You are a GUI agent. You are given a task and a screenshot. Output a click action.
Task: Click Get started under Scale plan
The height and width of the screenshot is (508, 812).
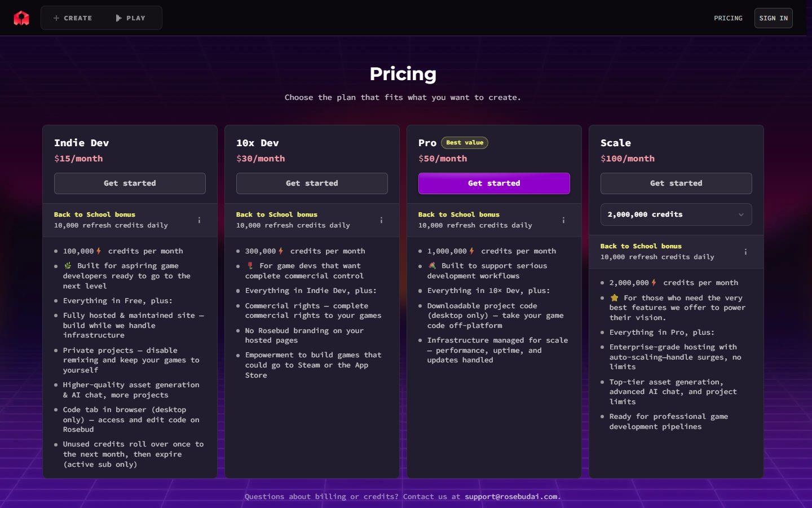coord(676,183)
